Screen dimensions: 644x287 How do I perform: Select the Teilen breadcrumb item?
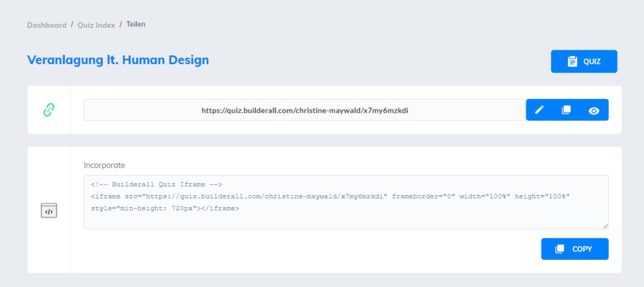[x=136, y=25]
